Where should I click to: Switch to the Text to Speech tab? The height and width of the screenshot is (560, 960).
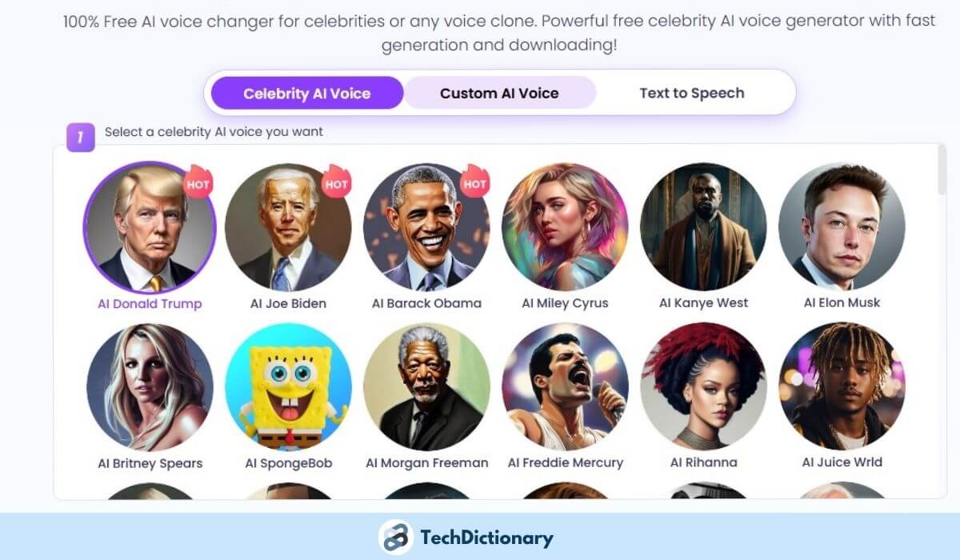coord(692,93)
